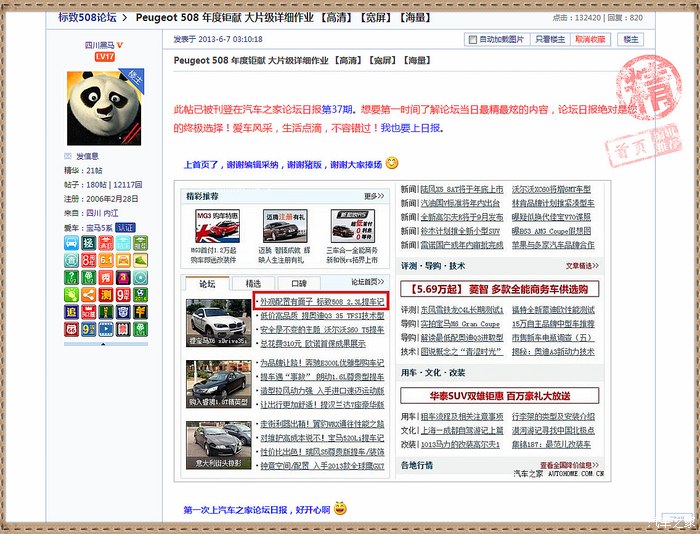The height and width of the screenshot is (534, 700).
Task: Click the 第37期 daily report link
Action: tap(342, 108)
